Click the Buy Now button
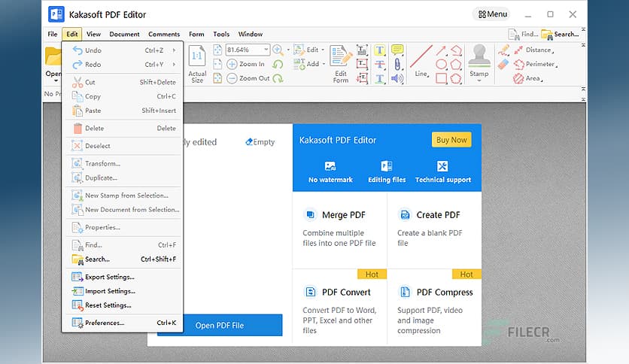The image size is (629, 364). tap(451, 140)
